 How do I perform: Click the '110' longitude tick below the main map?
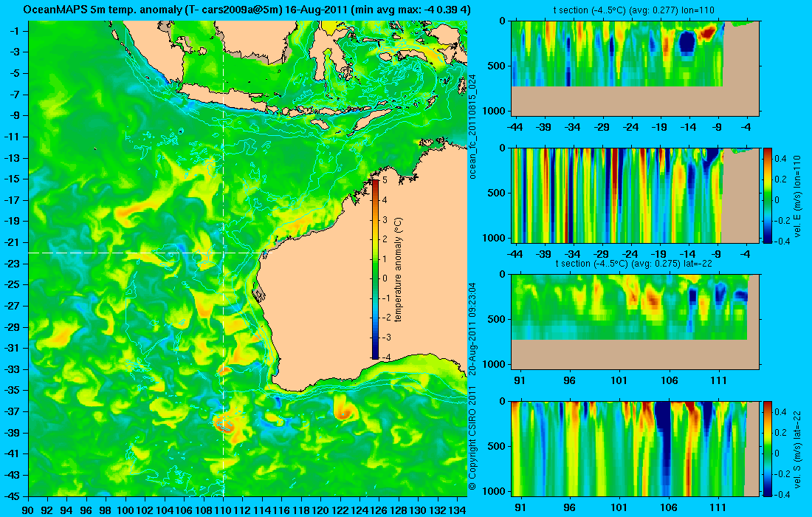coord(223,510)
